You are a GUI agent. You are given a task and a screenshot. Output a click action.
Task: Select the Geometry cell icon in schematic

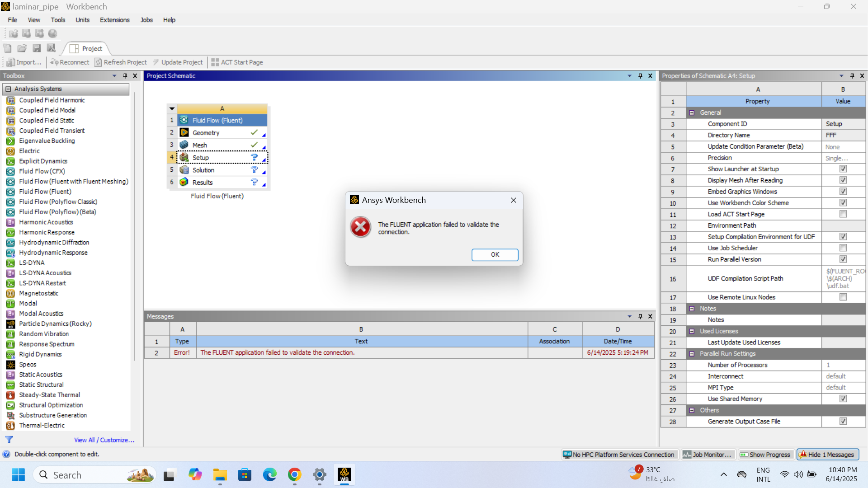184,132
